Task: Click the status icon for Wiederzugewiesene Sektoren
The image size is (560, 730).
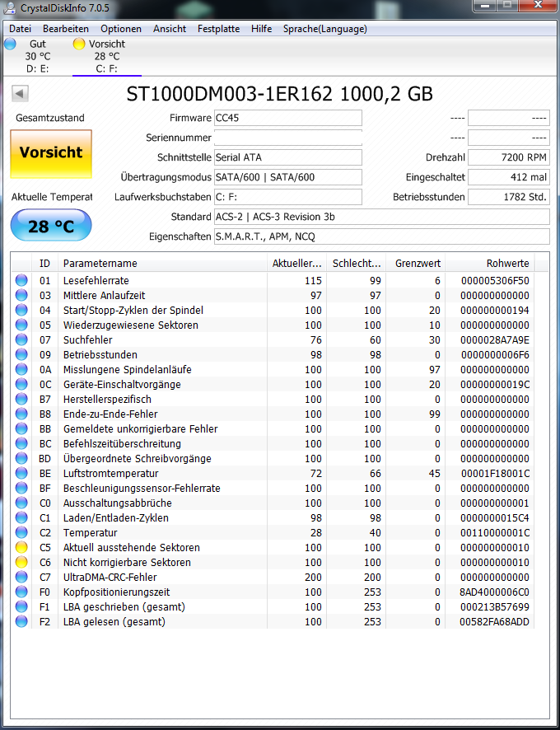Action: point(21,325)
